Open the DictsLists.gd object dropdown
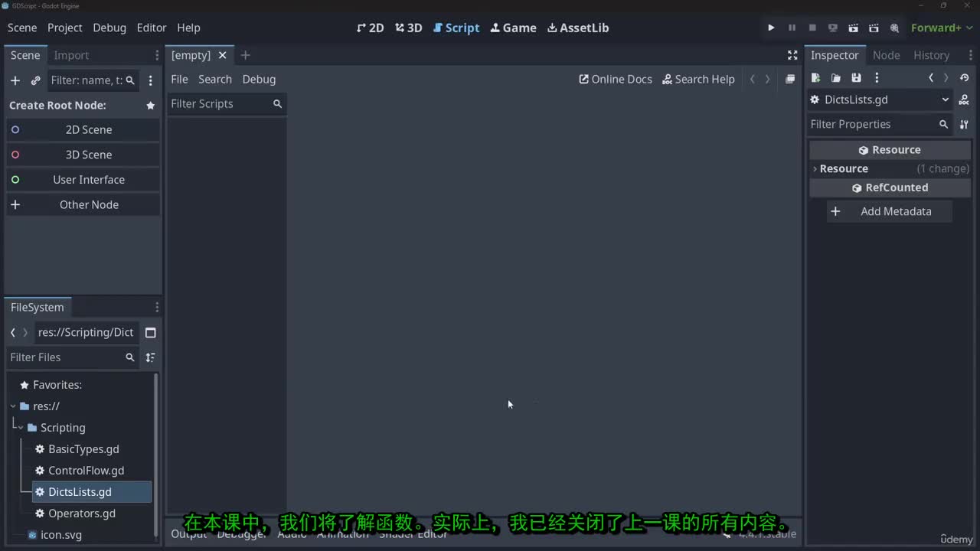 880,100
